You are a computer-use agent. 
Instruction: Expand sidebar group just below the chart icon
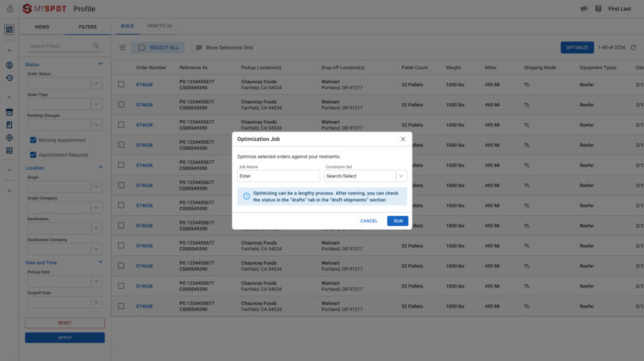9,170
